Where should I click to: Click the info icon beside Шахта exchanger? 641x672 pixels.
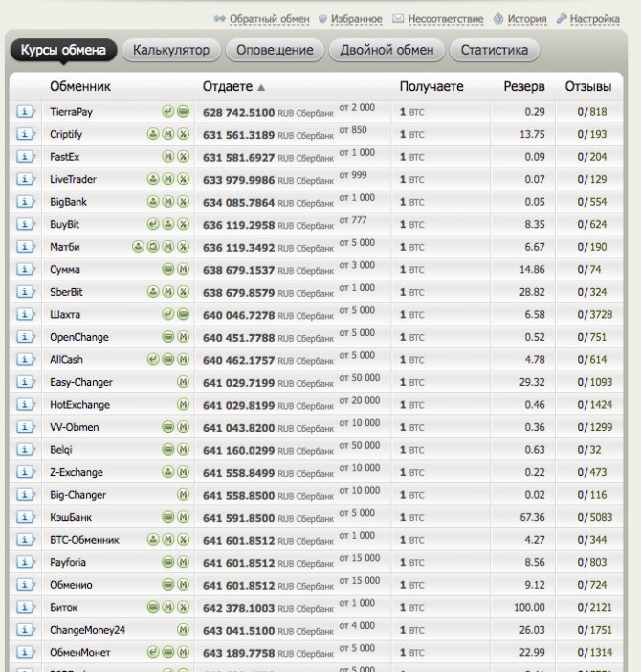click(x=25, y=315)
